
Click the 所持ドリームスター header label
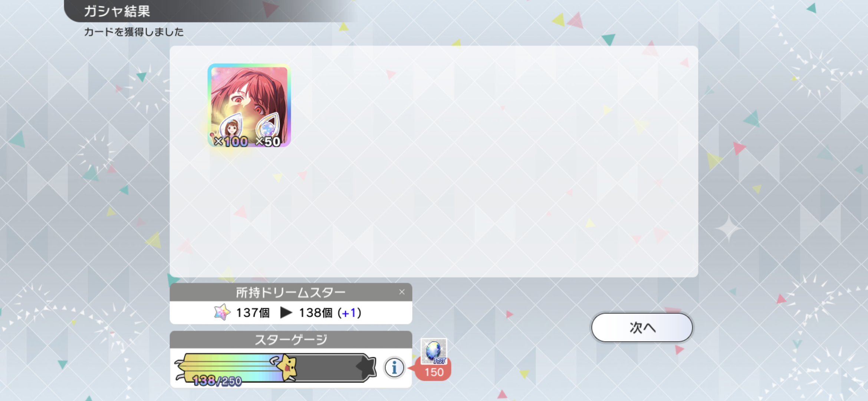pos(291,293)
